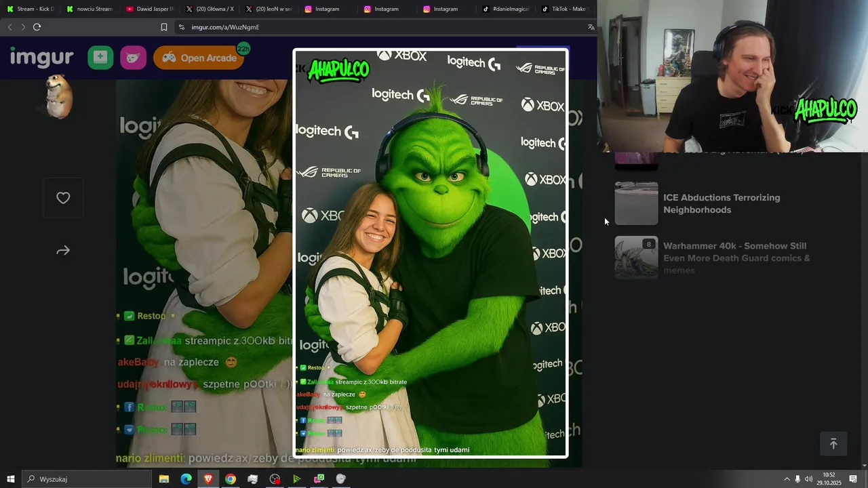Screen dimensions: 868x488
Task: Open File Explorer from the taskbar
Action: click(x=164, y=479)
